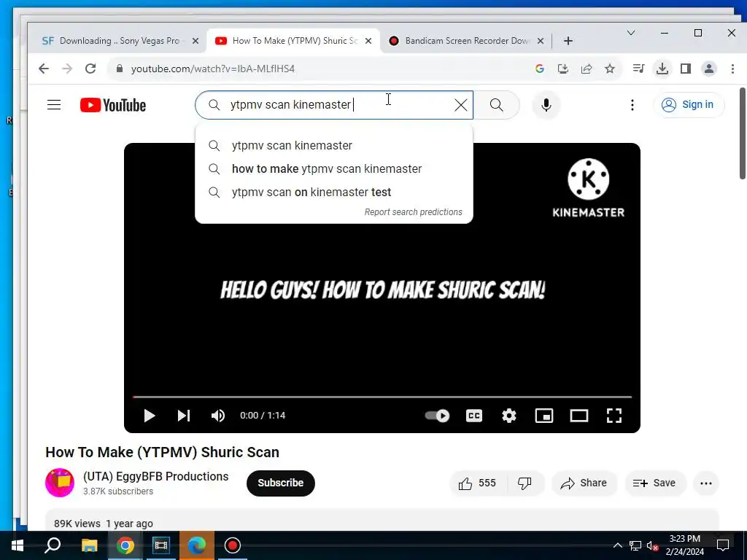Image resolution: width=747 pixels, height=560 pixels.
Task: Open Microsoft Edge from taskbar
Action: tap(197, 545)
